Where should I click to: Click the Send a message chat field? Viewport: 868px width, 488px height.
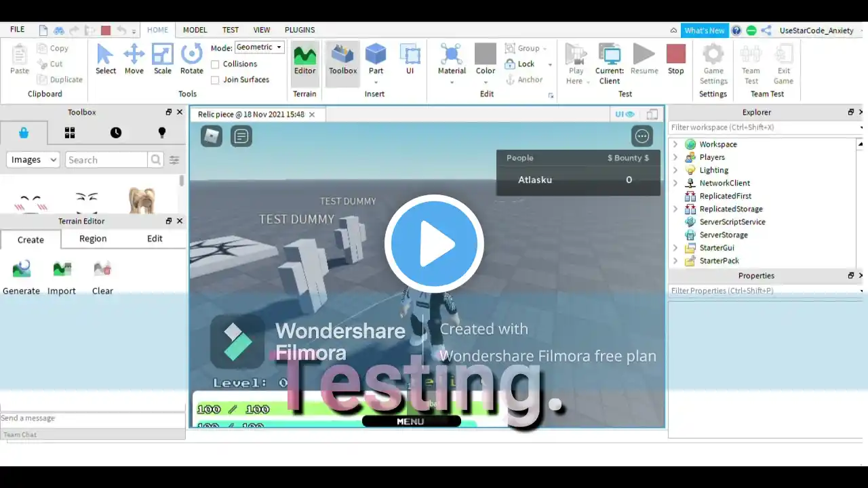[x=92, y=419]
